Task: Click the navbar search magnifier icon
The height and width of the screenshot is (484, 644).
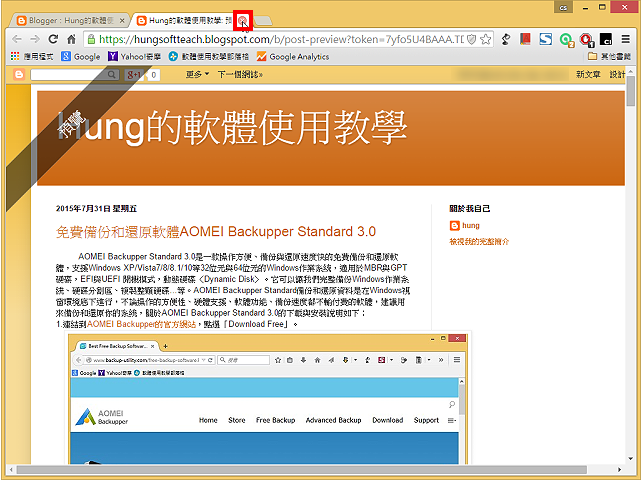Action: point(112,74)
